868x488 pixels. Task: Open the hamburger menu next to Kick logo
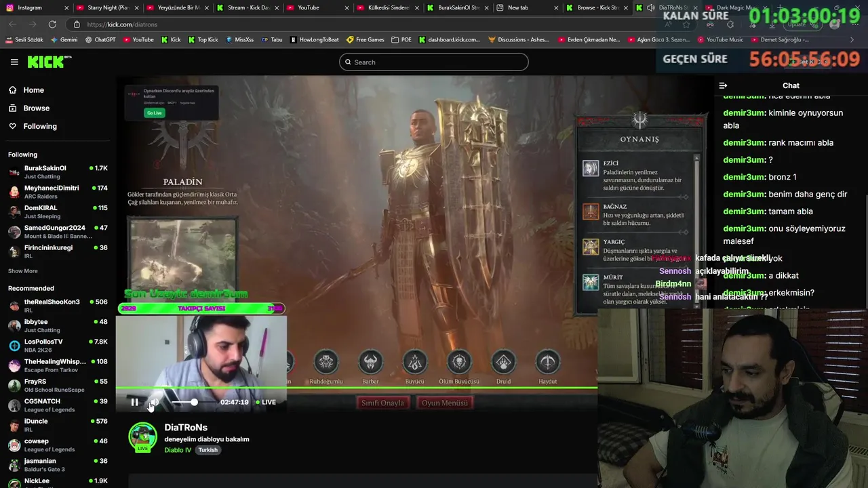click(14, 62)
